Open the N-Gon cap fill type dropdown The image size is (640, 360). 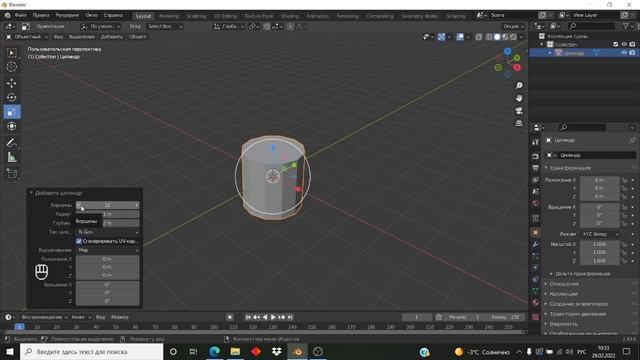coord(107,232)
